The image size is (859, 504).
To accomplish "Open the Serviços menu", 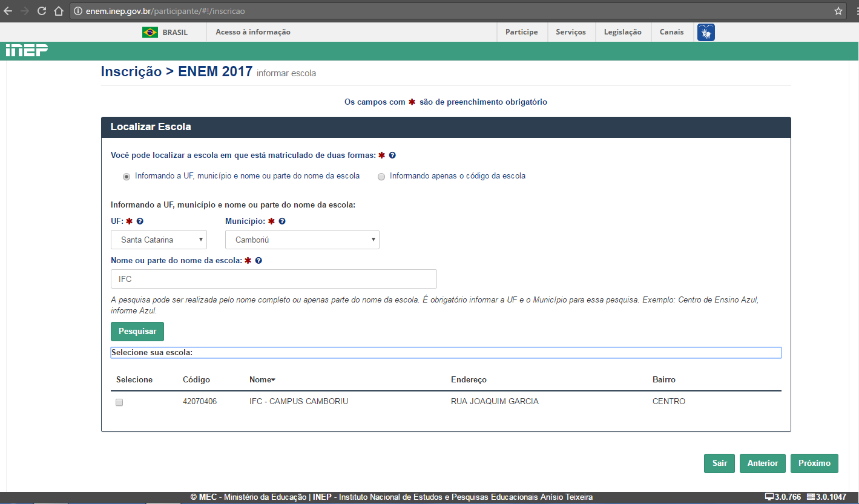I will 570,32.
